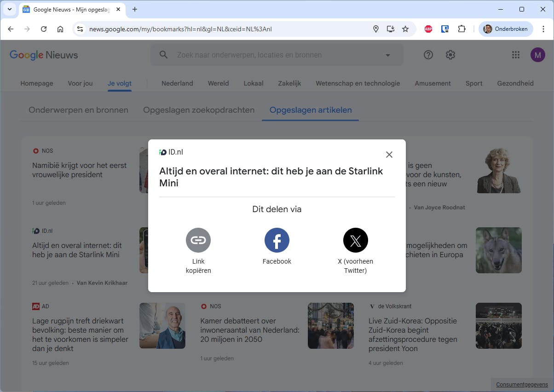
Task: Open the Adblock Plus extension icon
Action: point(428,29)
